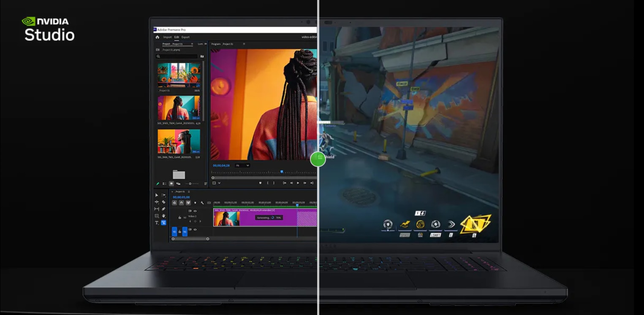Expand hidden panel tabs next to Lumetri
The width and height of the screenshot is (644, 315).
(206, 44)
